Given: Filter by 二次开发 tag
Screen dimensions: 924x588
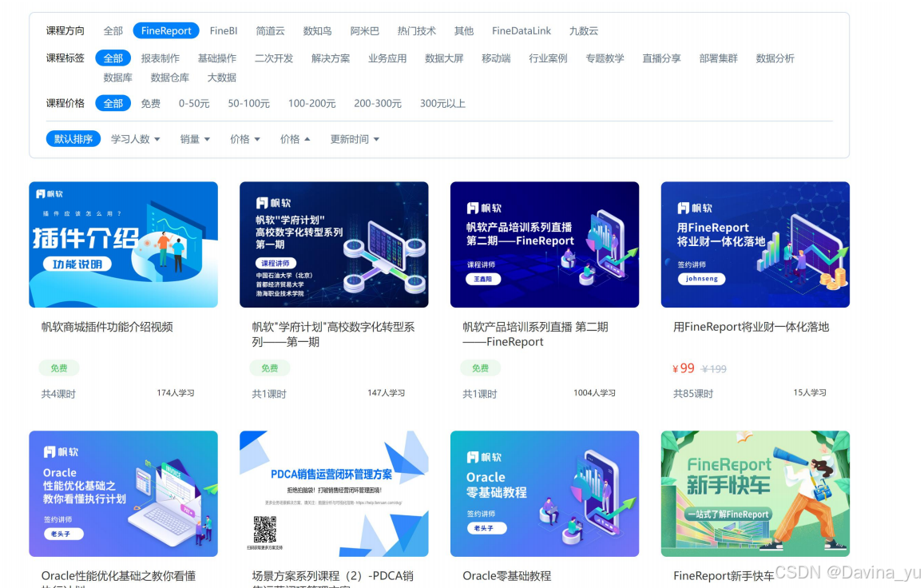Looking at the screenshot, I should point(273,58).
